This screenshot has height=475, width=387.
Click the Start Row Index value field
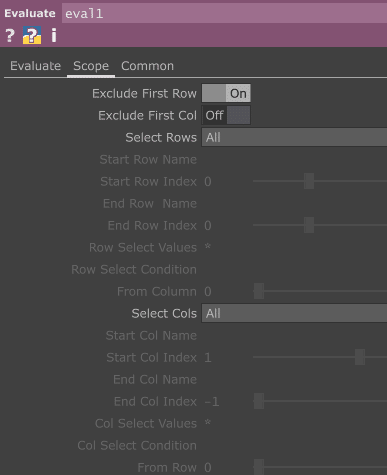(227, 181)
